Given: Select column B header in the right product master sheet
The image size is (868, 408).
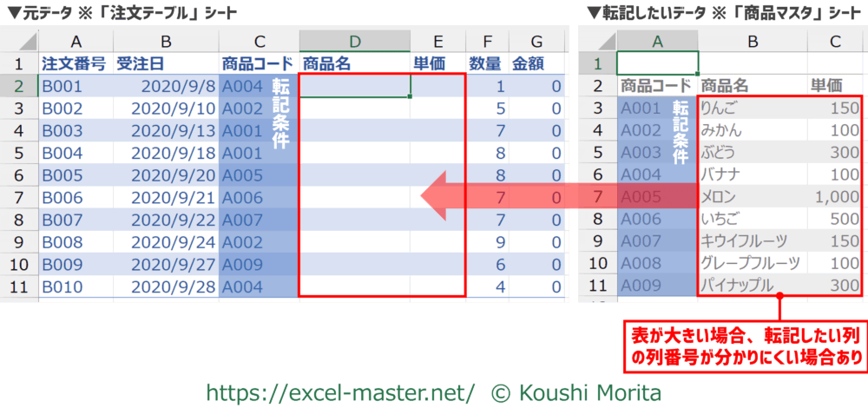Looking at the screenshot, I should click(x=753, y=41).
